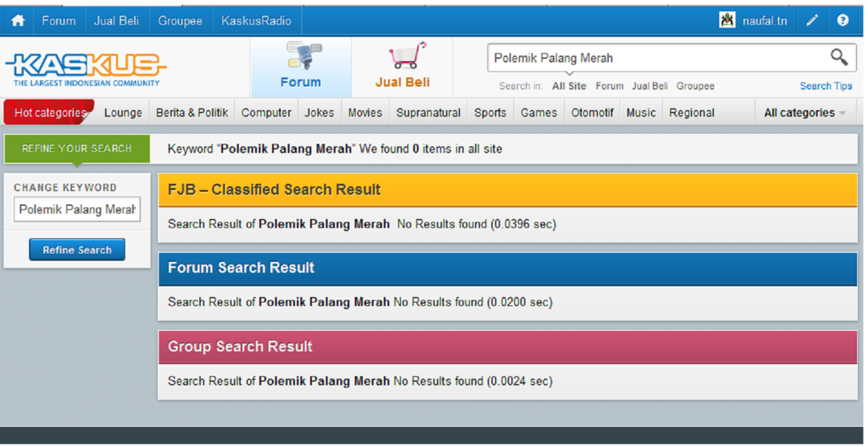
Task: Open the Berita & Politik category
Action: (192, 113)
